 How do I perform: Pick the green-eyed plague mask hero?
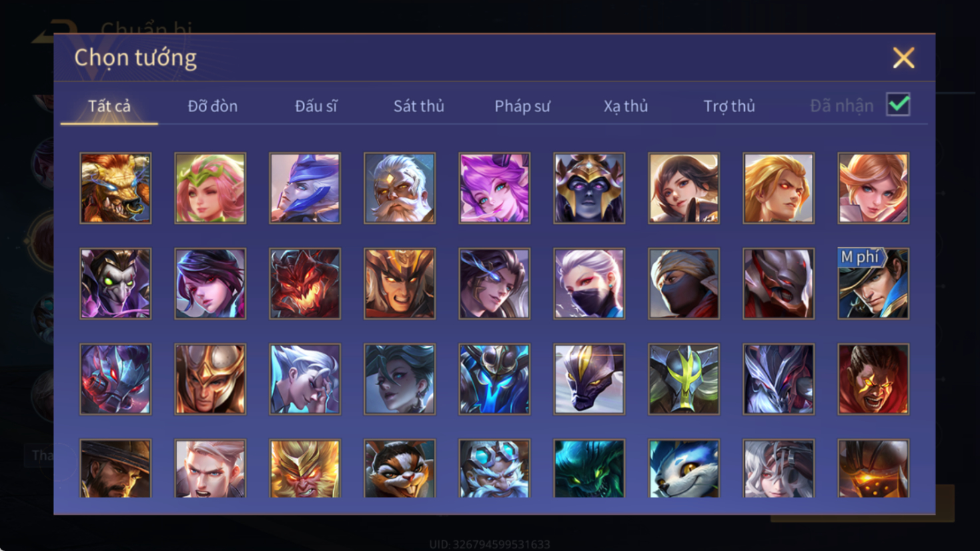coord(115,284)
